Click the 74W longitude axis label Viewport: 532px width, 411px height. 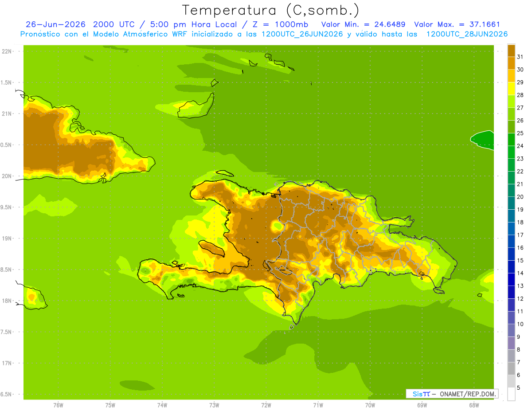tap(162, 405)
